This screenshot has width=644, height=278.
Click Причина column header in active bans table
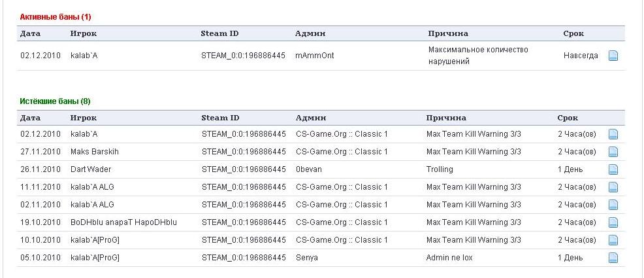(448, 33)
